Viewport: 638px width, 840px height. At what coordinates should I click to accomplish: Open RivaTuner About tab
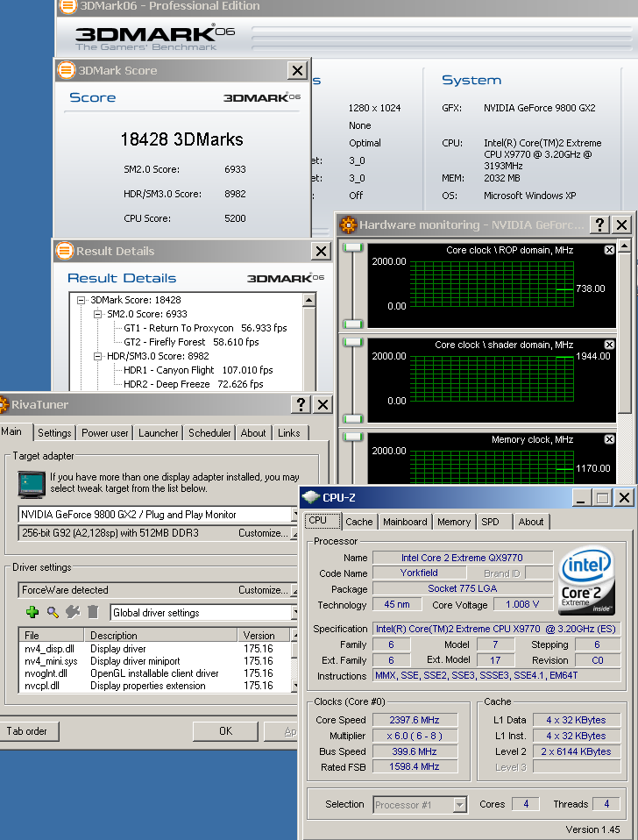pos(252,433)
